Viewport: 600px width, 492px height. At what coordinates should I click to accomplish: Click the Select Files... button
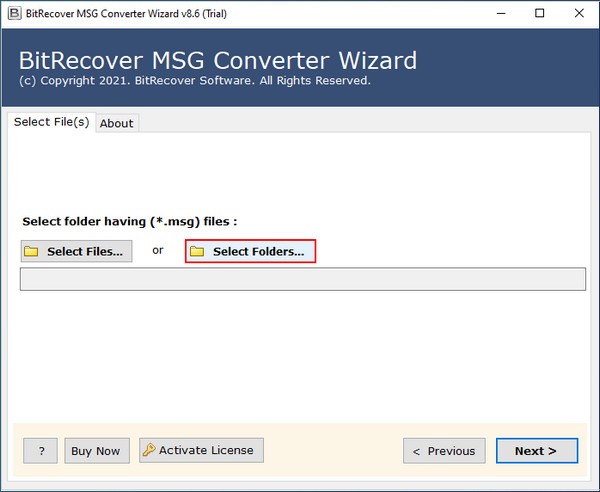(77, 251)
